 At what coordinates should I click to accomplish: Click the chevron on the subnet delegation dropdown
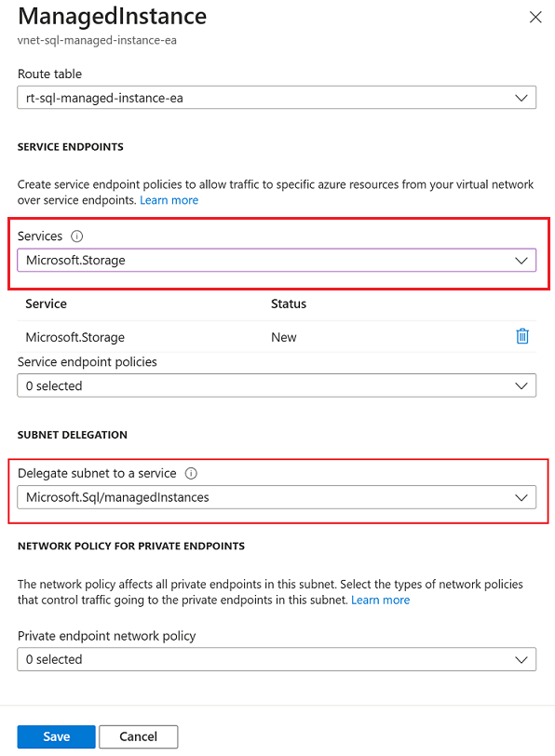point(522,497)
